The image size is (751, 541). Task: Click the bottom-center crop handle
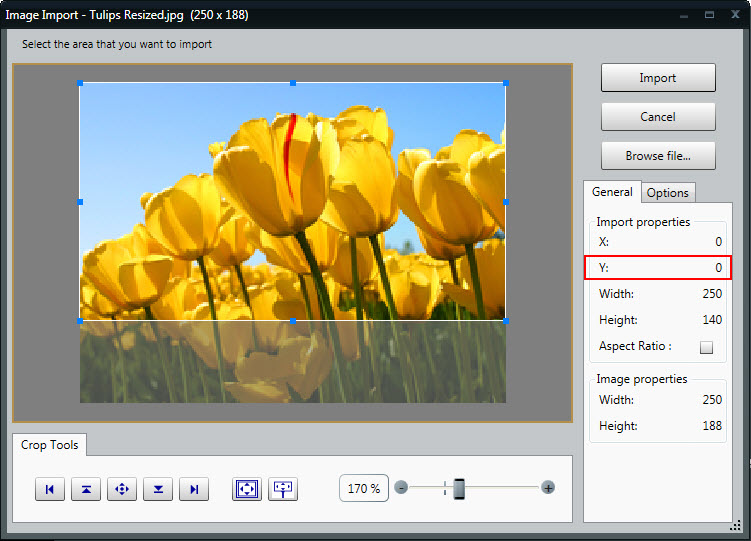tap(293, 321)
